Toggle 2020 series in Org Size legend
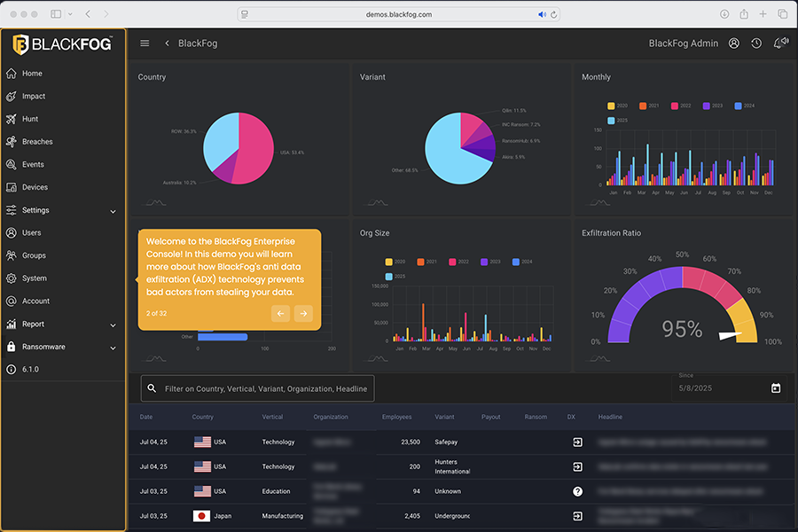The height and width of the screenshot is (532, 798). [395, 262]
